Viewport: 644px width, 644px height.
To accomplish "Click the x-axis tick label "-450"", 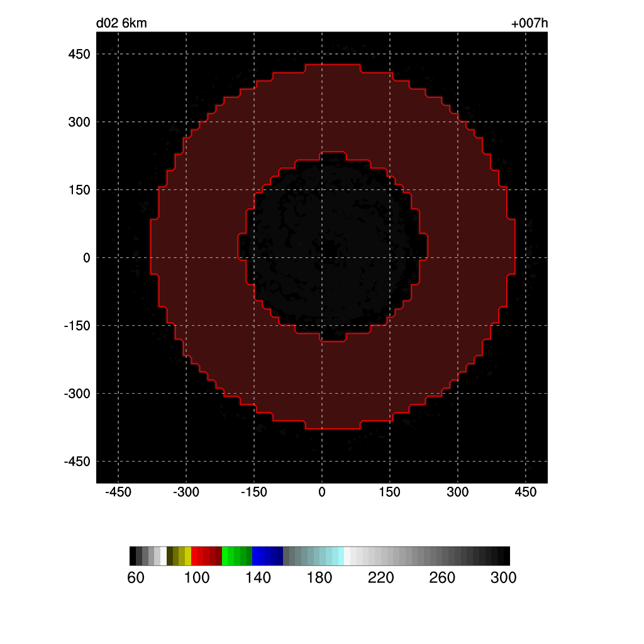I will pos(118,492).
